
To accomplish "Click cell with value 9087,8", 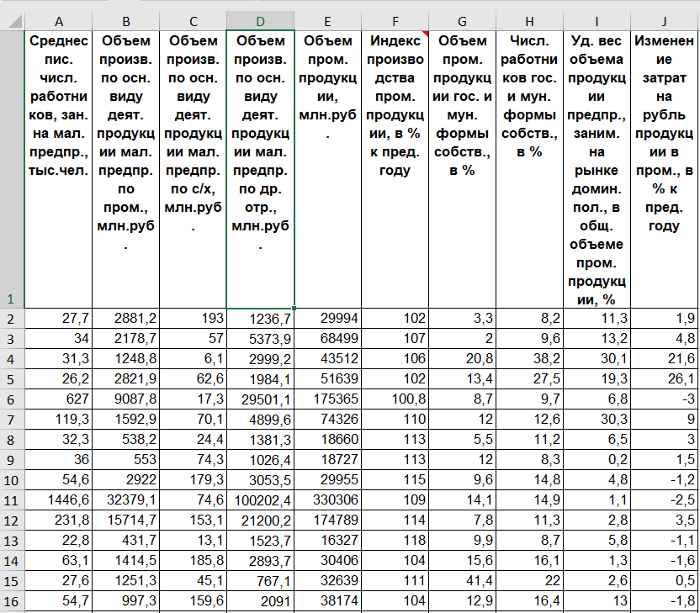I will coord(126,399).
